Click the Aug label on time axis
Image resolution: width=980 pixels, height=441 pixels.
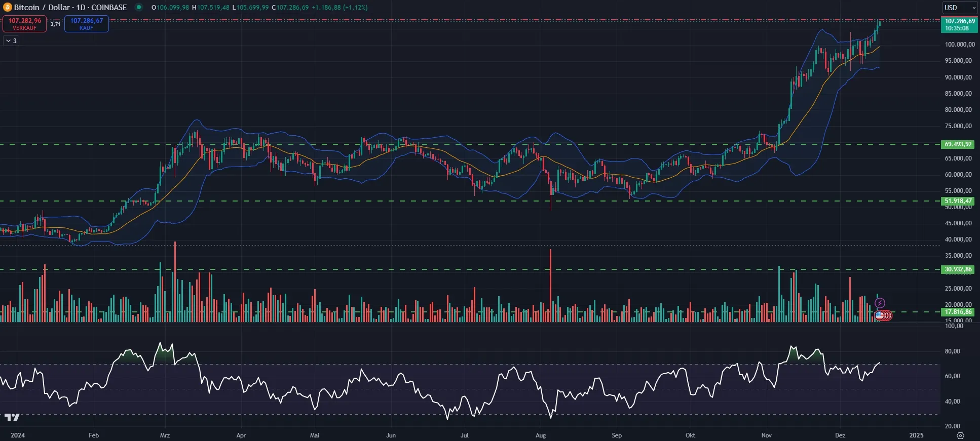pos(541,435)
